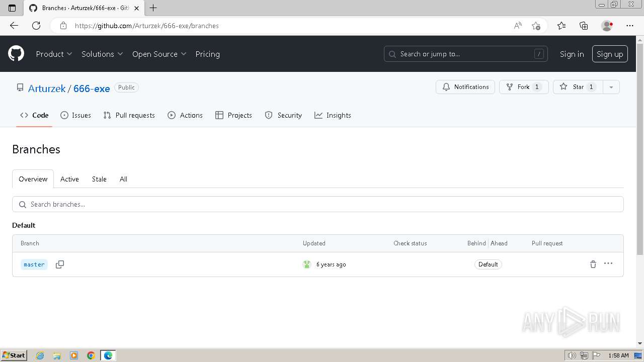
Task: Launch Internet Explorer from taskbar
Action: coord(40,355)
